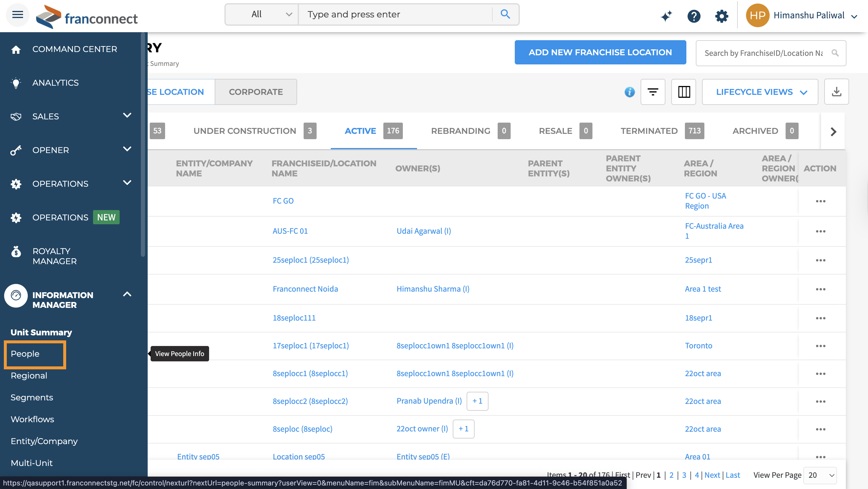Open the column configuration icon
Image resolution: width=868 pixels, height=489 pixels.
[x=684, y=92]
